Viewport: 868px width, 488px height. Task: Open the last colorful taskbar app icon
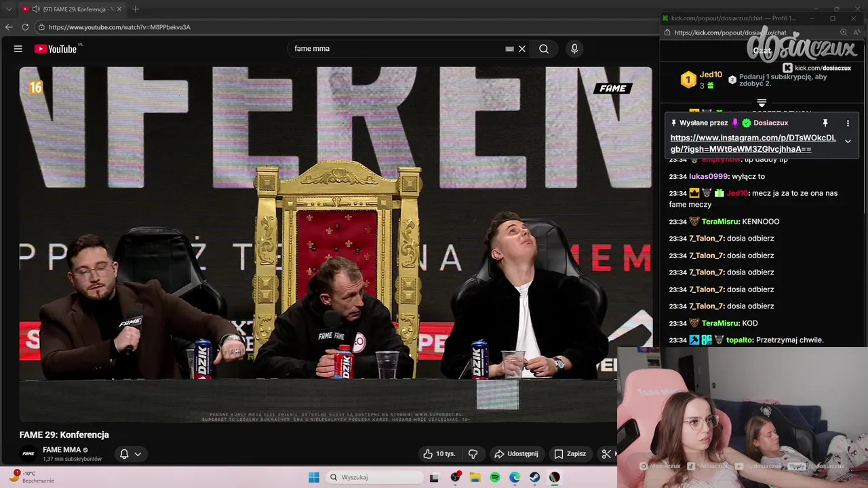[555, 477]
